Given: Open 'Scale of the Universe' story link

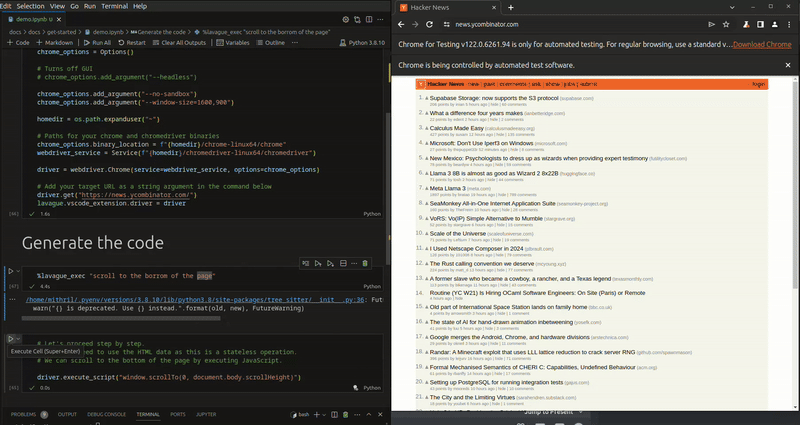Looking at the screenshot, I should (458, 233).
